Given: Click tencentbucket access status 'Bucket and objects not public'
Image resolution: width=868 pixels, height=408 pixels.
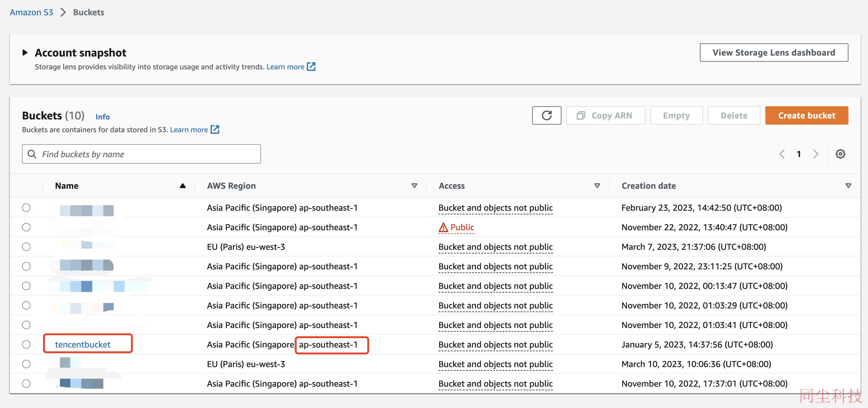Looking at the screenshot, I should (496, 344).
